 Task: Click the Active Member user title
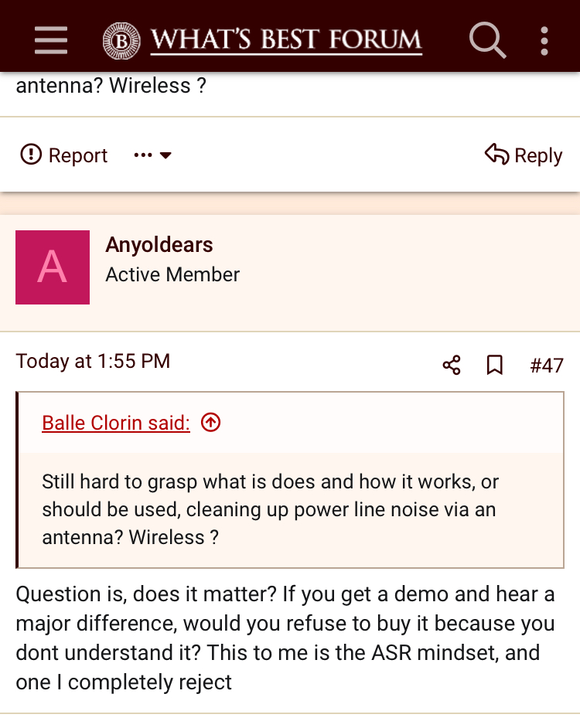[172, 274]
